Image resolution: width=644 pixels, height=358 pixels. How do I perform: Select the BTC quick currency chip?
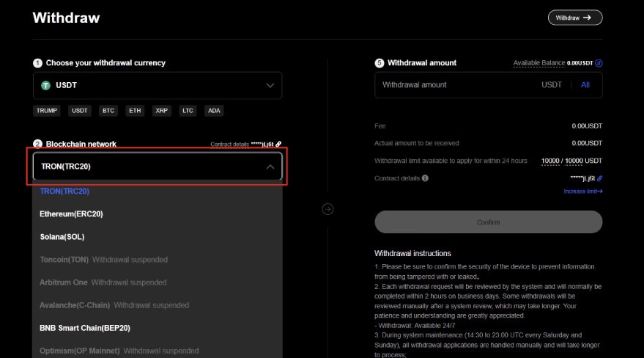click(x=108, y=111)
